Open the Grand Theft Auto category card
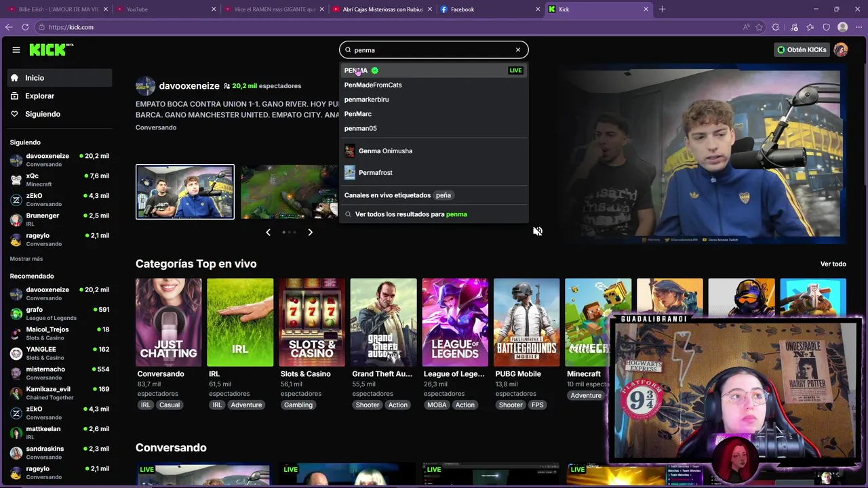The image size is (868, 488). (x=383, y=323)
